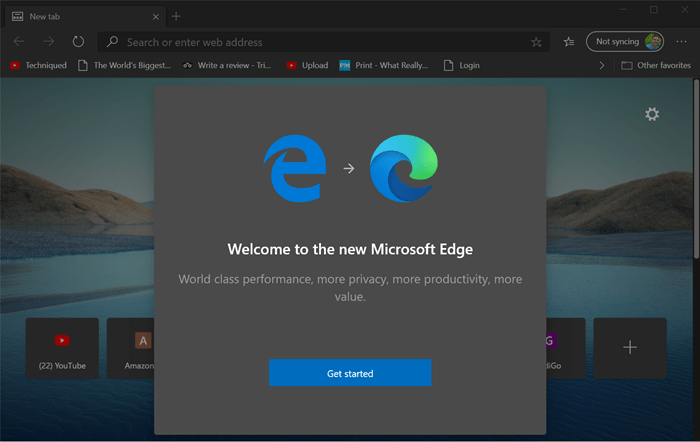700x442 pixels.
Task: Open the Techniqued favorite
Action: coord(38,65)
